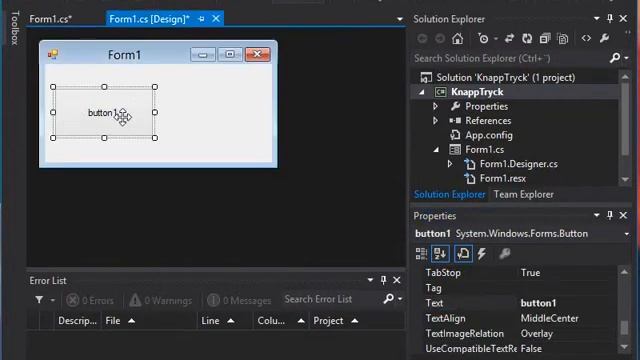640x360 pixels.
Task: Click the Error List search magnifier icon
Action: [x=389, y=299]
